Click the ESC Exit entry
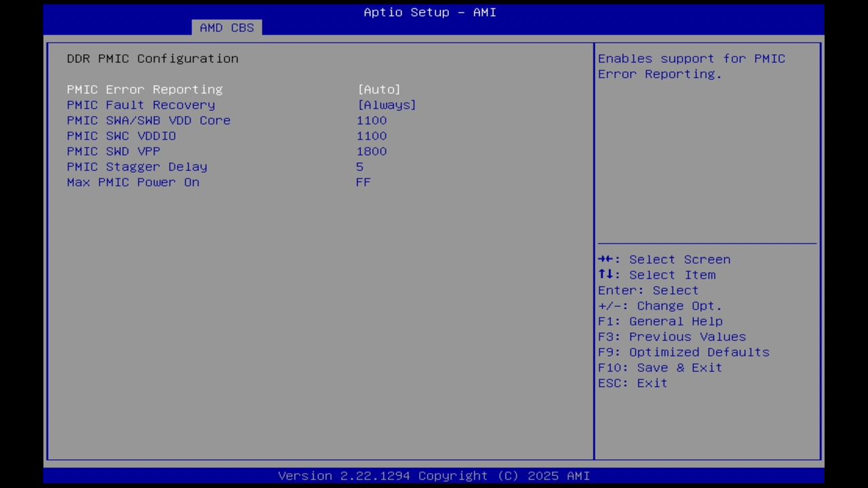The width and height of the screenshot is (868, 488). [632, 383]
